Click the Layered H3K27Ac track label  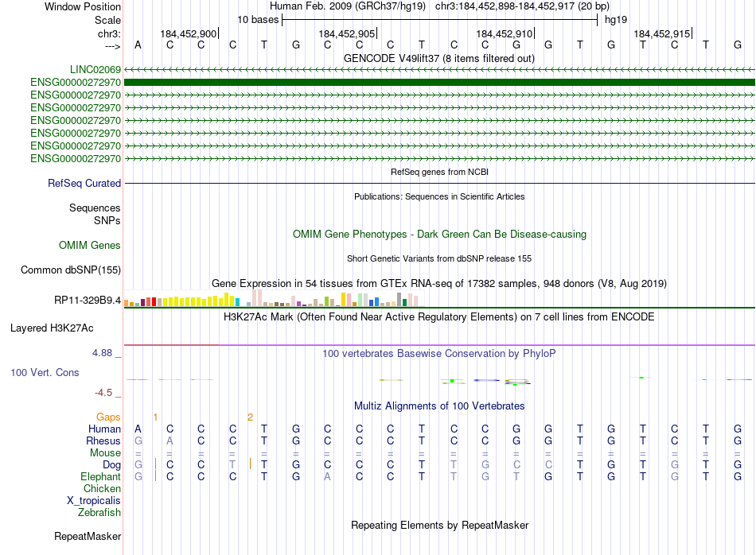tap(52, 328)
